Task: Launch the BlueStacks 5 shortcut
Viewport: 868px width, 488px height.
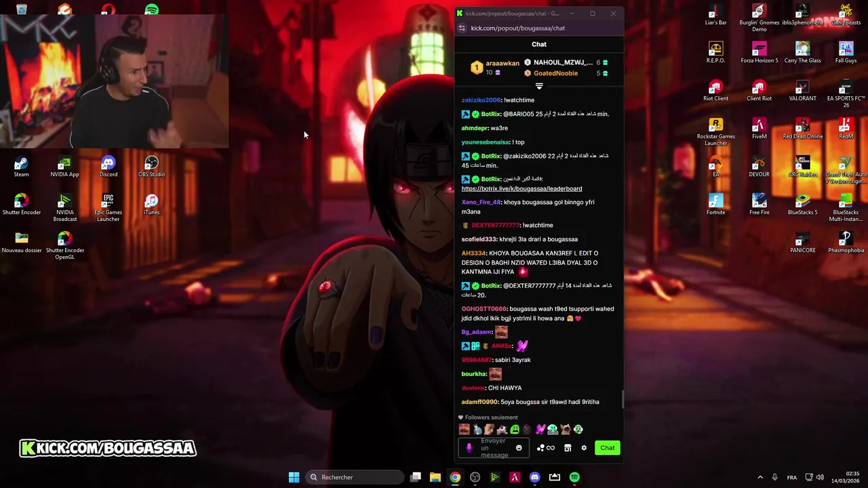Action: tap(802, 205)
